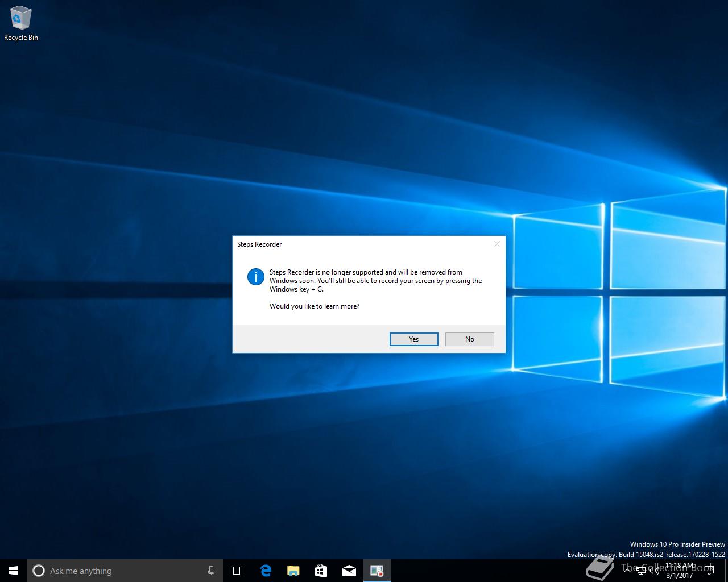Click the Cortana 'Ask me anything' search box
The height and width of the screenshot is (582, 728).
125,571
